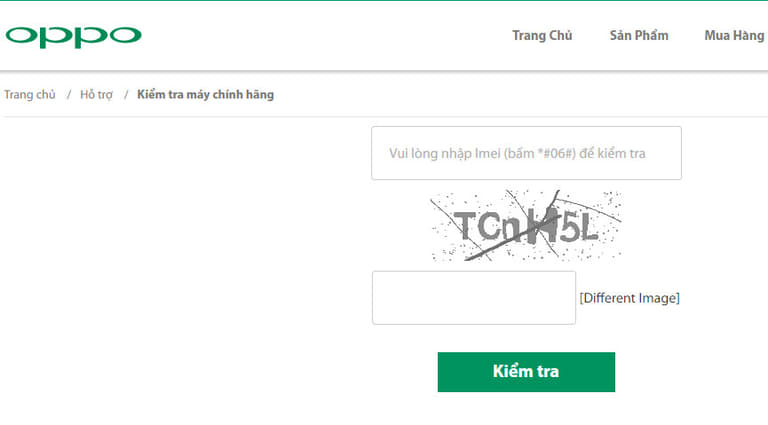This screenshot has height=425, width=768.
Task: Click the letter T in the captcha
Action: pyautogui.click(x=465, y=226)
